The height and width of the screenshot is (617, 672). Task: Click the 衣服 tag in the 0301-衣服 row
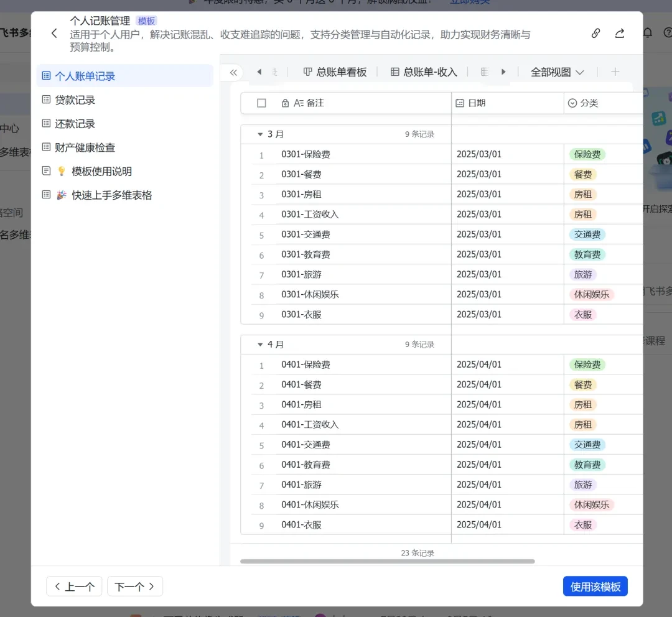(x=583, y=315)
